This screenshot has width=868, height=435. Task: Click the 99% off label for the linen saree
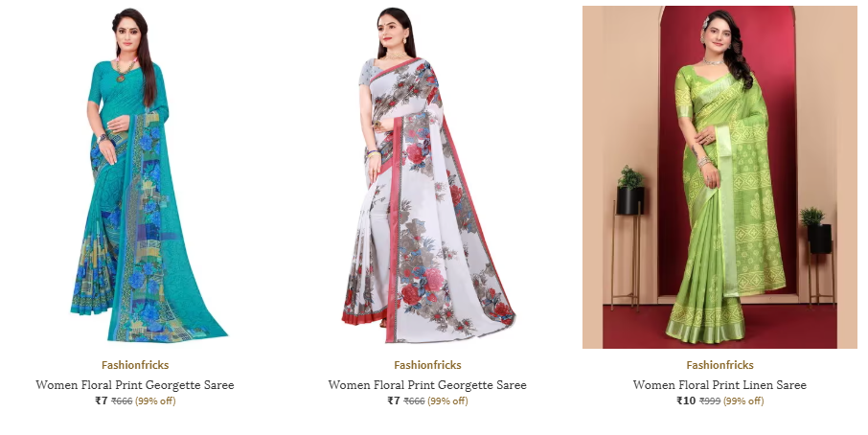click(x=743, y=401)
